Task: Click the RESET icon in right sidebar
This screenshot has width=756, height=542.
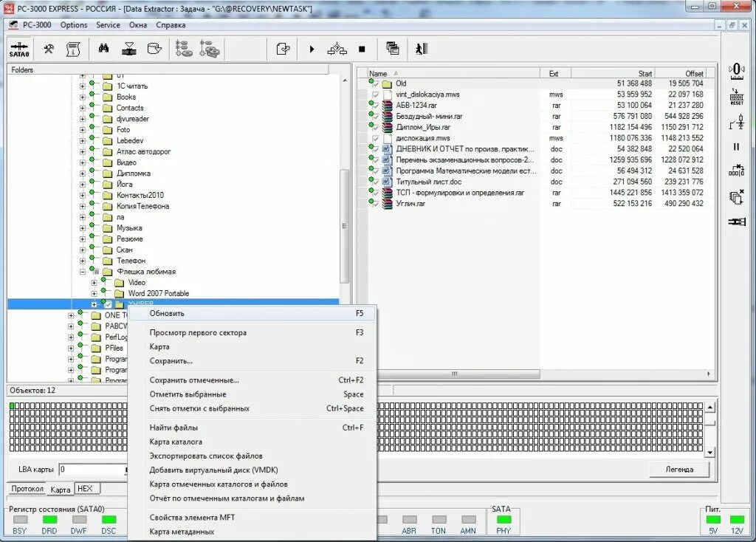Action: 736,97
